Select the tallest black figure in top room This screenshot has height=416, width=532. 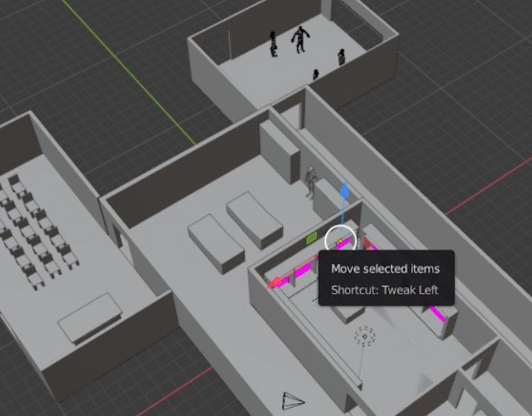[300, 39]
